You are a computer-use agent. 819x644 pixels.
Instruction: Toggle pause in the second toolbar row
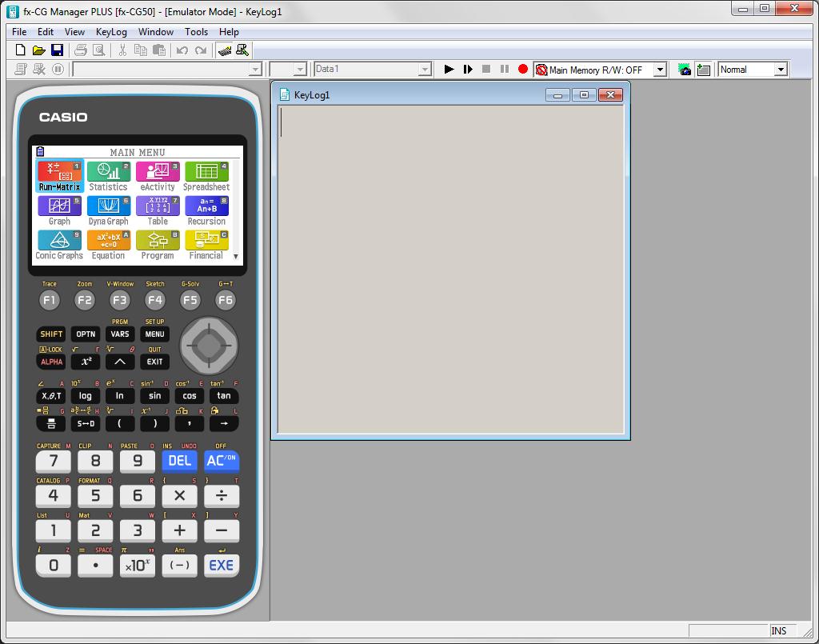[x=56, y=69]
